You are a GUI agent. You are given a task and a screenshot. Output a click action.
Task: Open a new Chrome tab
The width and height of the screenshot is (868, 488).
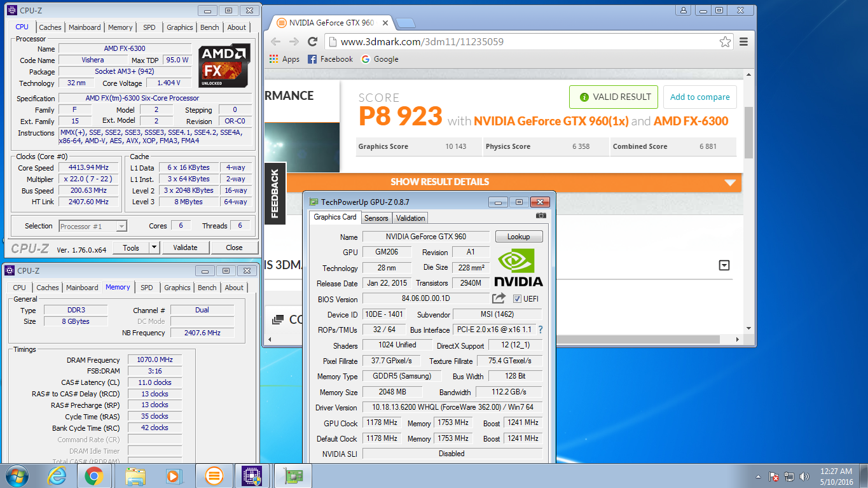(x=405, y=23)
